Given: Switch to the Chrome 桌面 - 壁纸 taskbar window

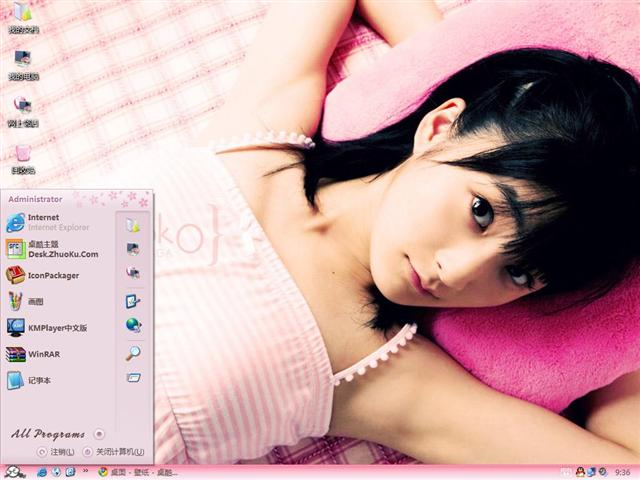Looking at the screenshot, I should point(138,472).
